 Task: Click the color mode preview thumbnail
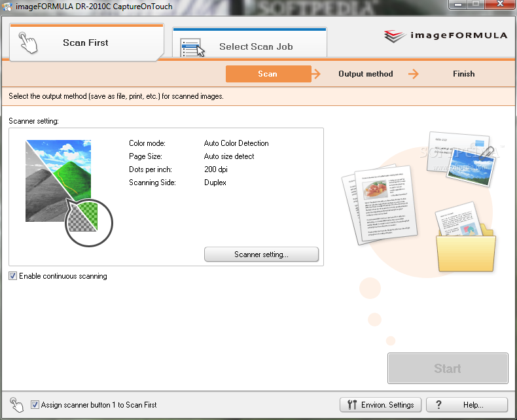69,193
